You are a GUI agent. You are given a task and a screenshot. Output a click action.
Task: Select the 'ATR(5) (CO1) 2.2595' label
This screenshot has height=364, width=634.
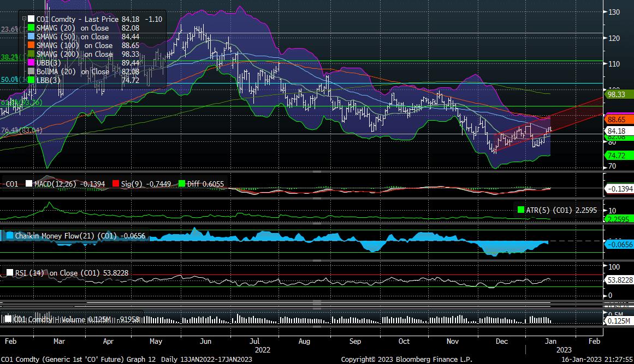[561, 210]
